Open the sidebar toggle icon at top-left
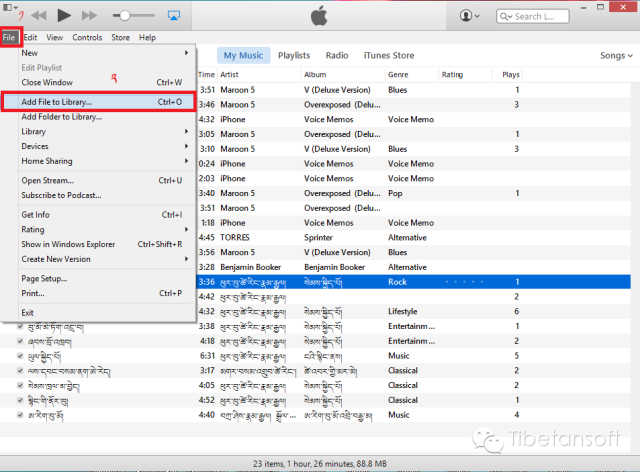640x472 pixels. pyautogui.click(x=10, y=7)
